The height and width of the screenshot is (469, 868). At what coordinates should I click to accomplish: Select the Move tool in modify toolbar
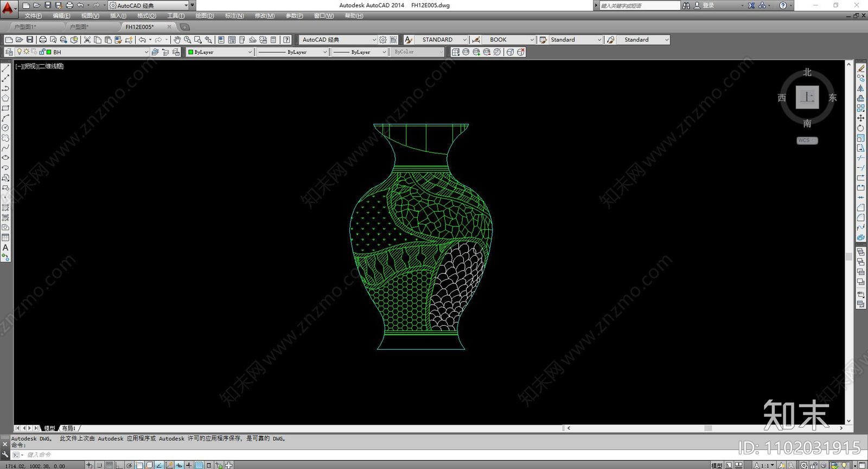(861, 118)
